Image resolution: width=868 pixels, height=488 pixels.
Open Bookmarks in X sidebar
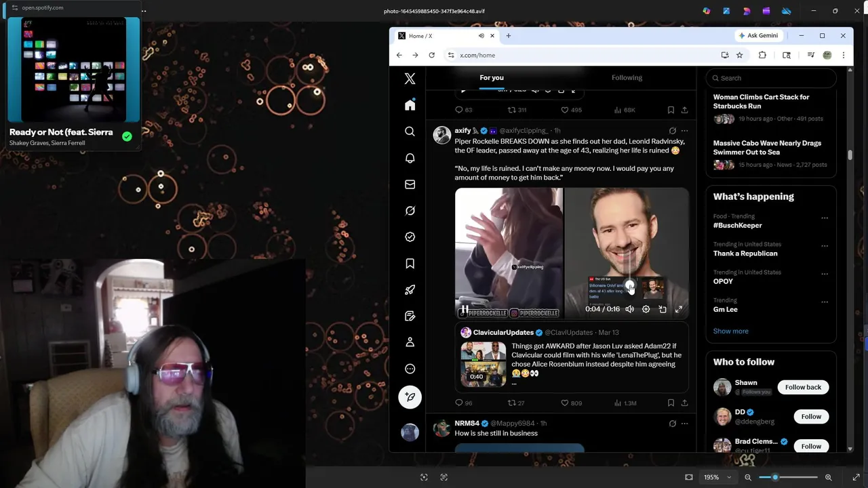click(410, 264)
